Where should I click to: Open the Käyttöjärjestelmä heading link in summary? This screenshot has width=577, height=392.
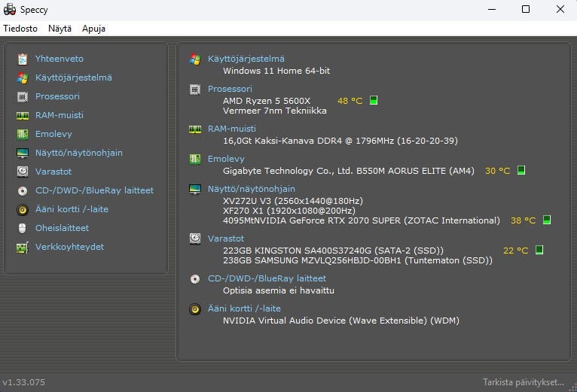(246, 59)
